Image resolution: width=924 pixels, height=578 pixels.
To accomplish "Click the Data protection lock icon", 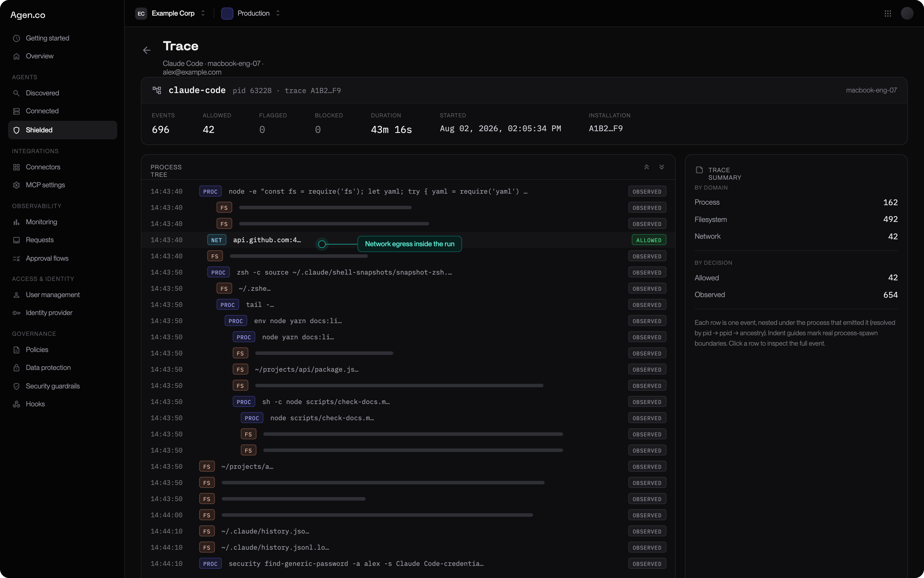I will [x=16, y=368].
